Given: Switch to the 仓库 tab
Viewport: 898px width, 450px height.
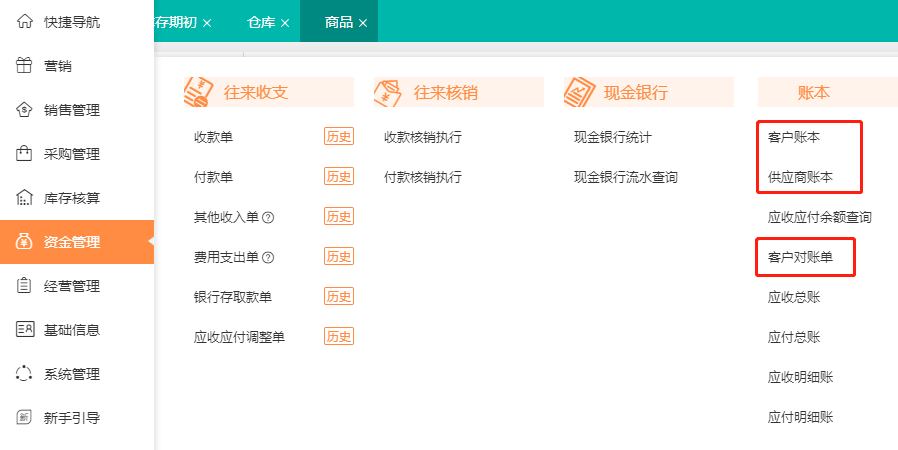Looking at the screenshot, I should tap(260, 22).
